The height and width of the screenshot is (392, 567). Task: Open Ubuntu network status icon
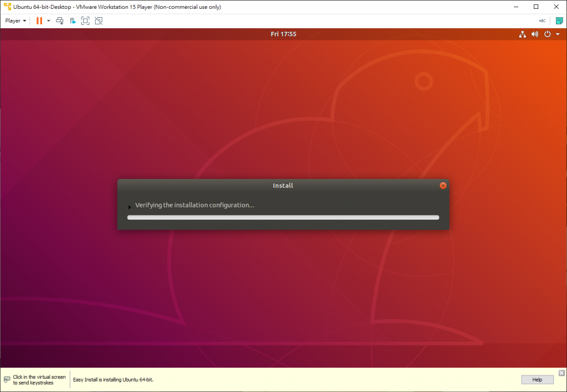pyautogui.click(x=523, y=34)
